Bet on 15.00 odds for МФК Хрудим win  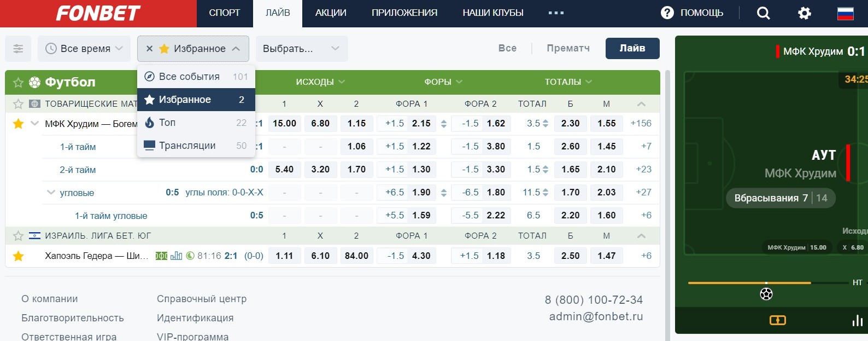point(284,124)
